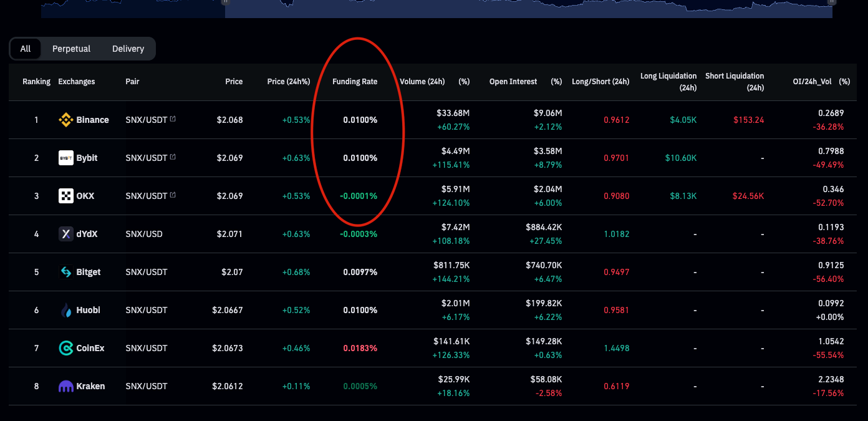Screen dimensions: 868x421
Task: Sort by Exchanges column header
Action: coord(77,82)
